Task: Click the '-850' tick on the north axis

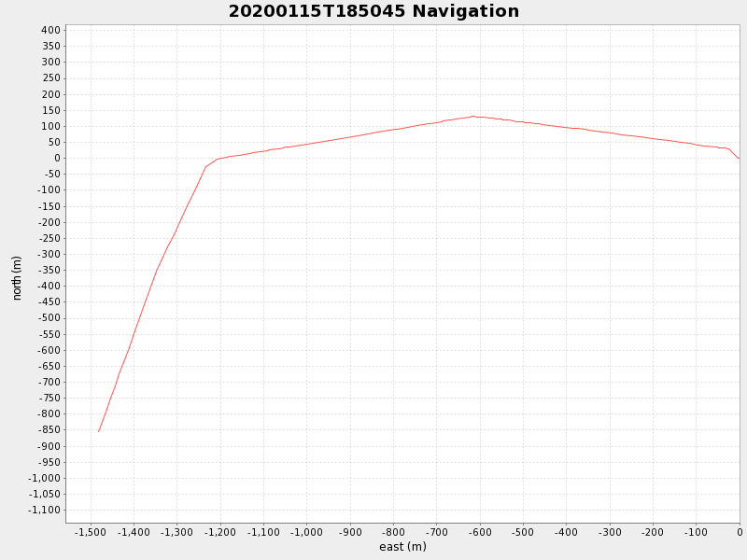Action: click(x=49, y=430)
